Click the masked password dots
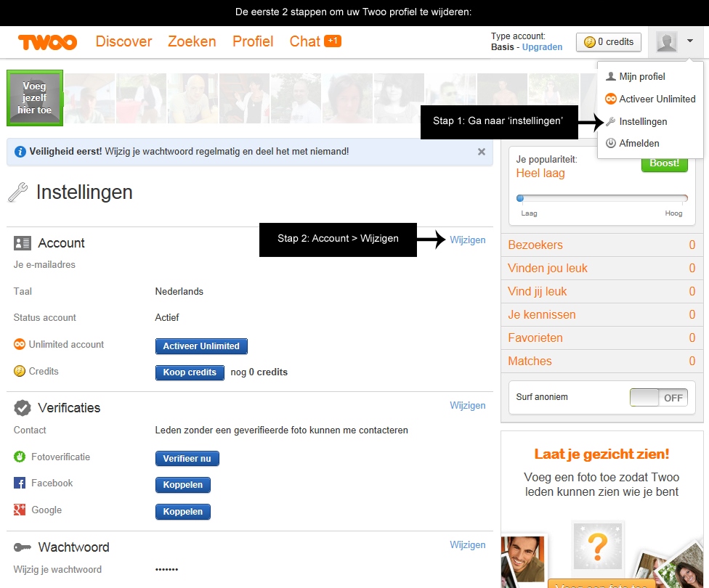709x588 pixels. pos(166,569)
